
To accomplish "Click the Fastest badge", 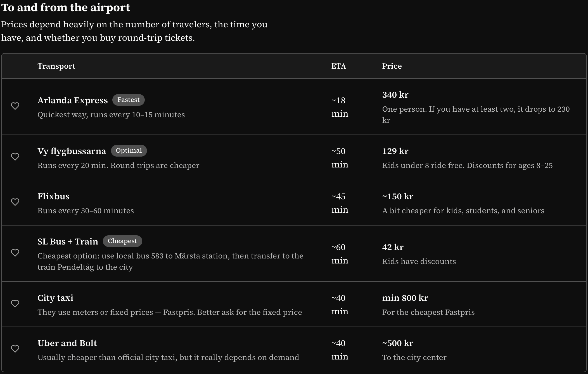I will [128, 100].
